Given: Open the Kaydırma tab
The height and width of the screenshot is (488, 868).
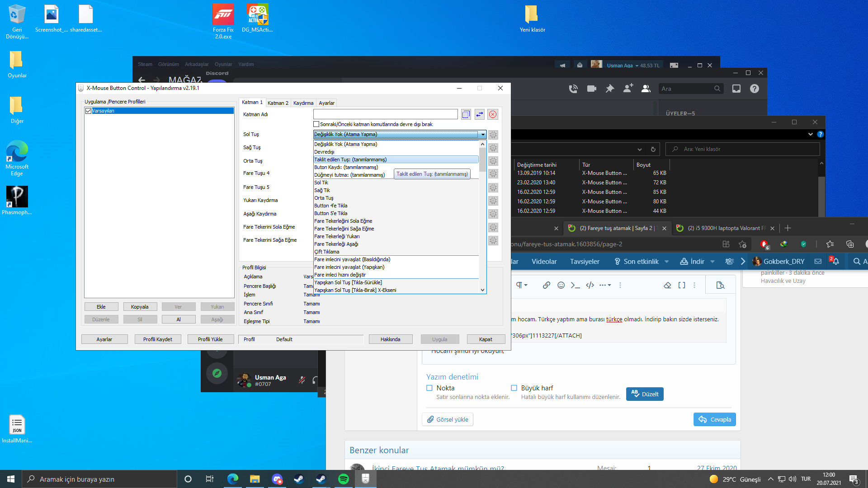Looking at the screenshot, I should pos(303,103).
